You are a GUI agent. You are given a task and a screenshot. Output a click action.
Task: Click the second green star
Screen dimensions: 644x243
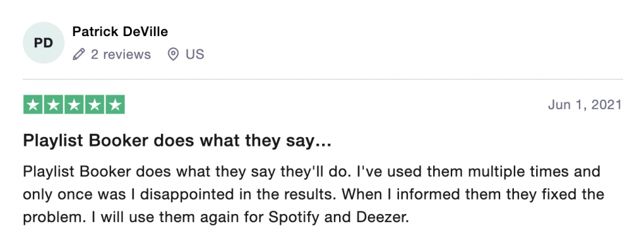(x=53, y=104)
